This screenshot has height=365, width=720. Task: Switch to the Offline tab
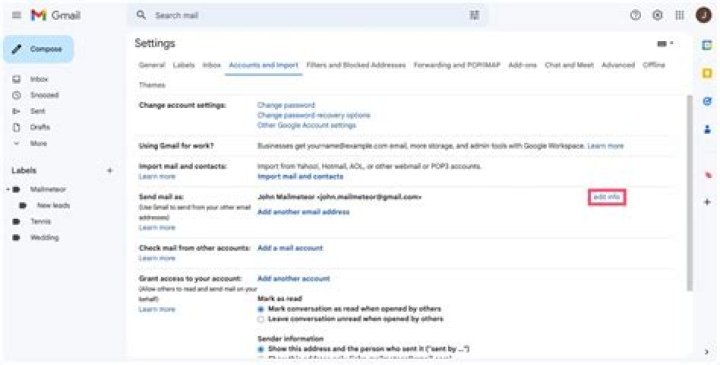(654, 65)
